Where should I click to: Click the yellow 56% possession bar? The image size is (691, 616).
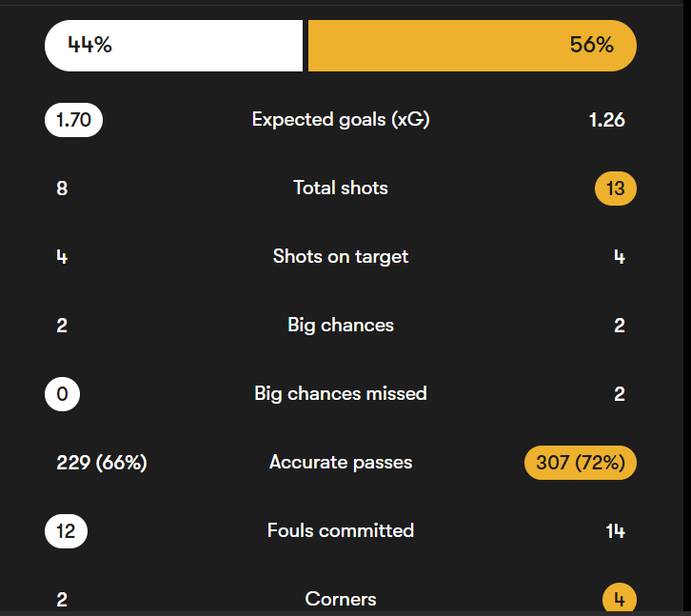[x=472, y=46]
